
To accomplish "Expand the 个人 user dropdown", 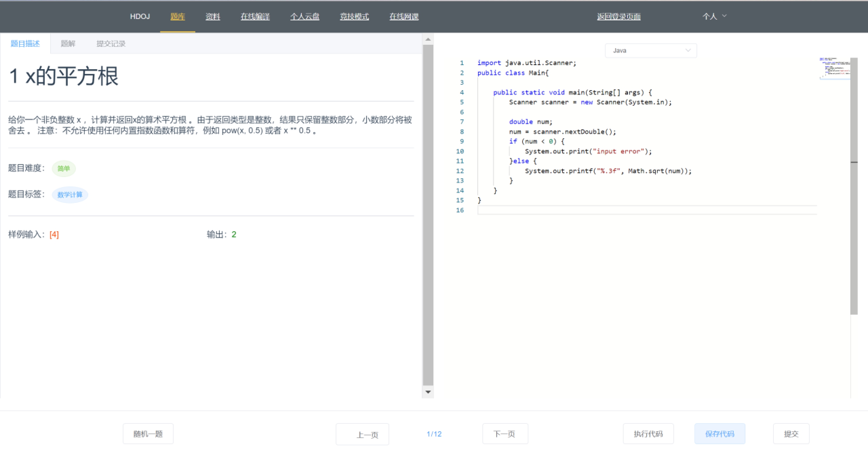I will click(x=714, y=16).
